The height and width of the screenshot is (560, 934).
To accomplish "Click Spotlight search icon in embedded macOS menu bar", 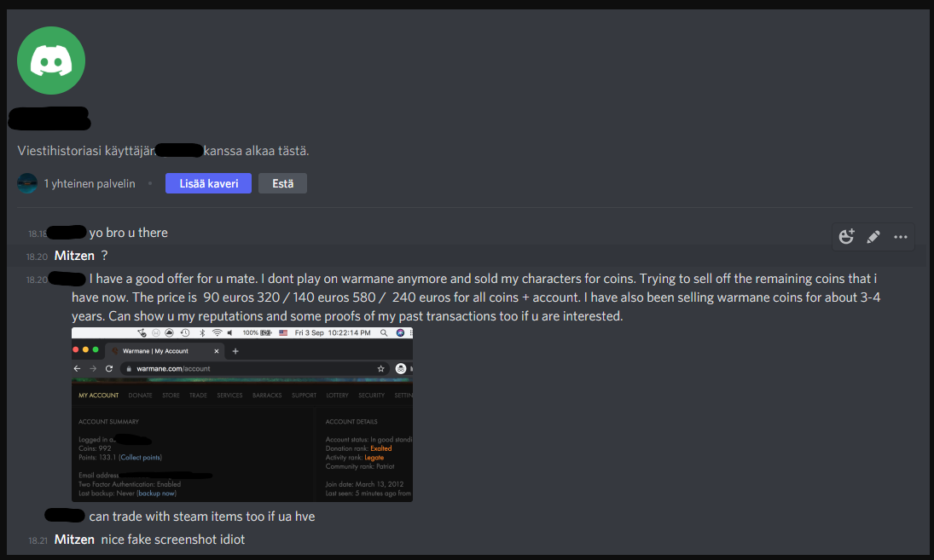I will coord(384,332).
